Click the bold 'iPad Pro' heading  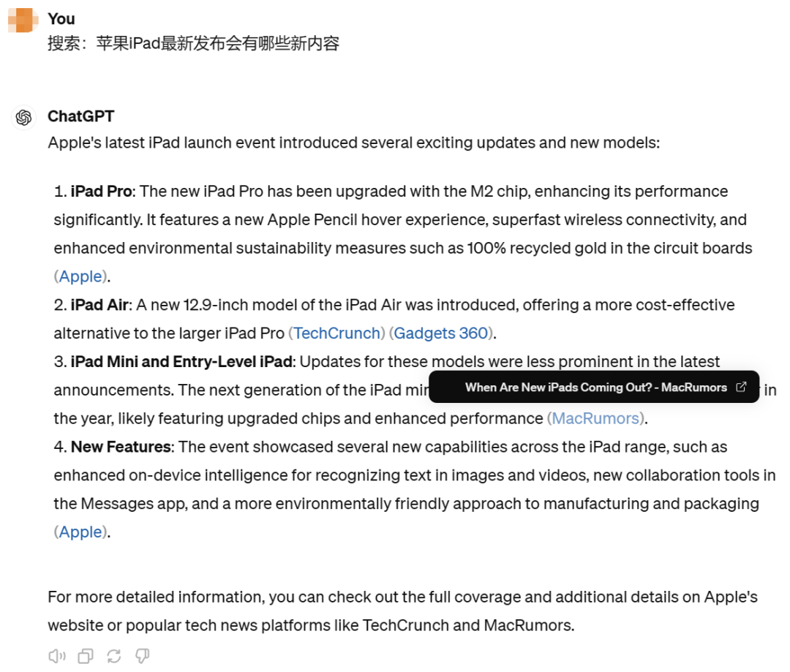[x=101, y=192]
